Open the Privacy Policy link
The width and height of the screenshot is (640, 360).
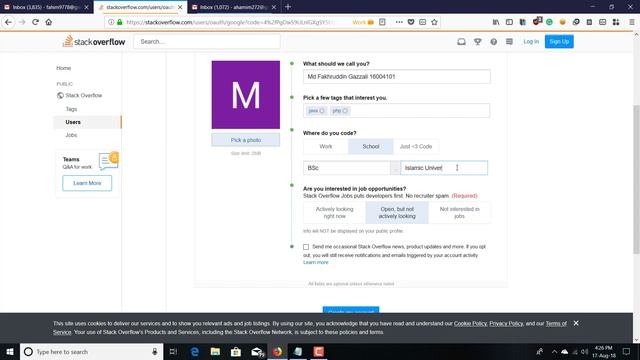click(x=506, y=323)
